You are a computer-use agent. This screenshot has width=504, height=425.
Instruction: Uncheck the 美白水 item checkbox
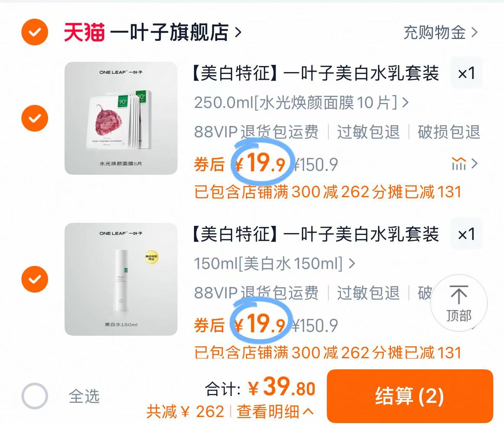(x=34, y=279)
